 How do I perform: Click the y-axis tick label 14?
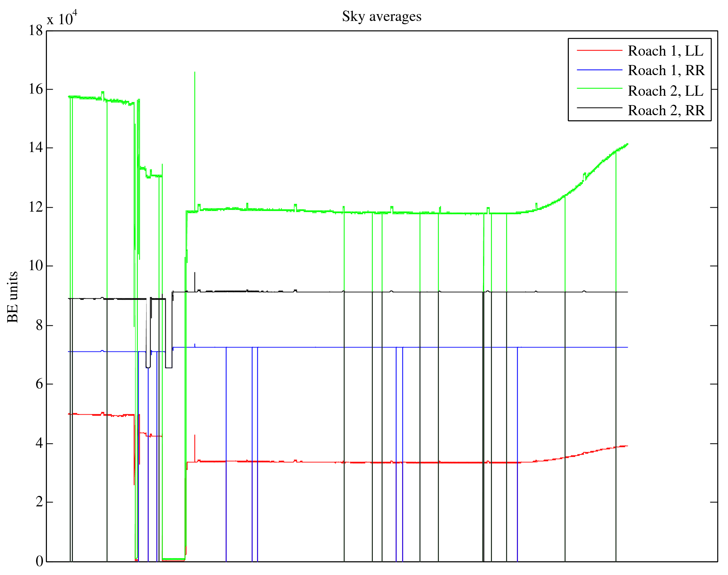[x=36, y=148]
